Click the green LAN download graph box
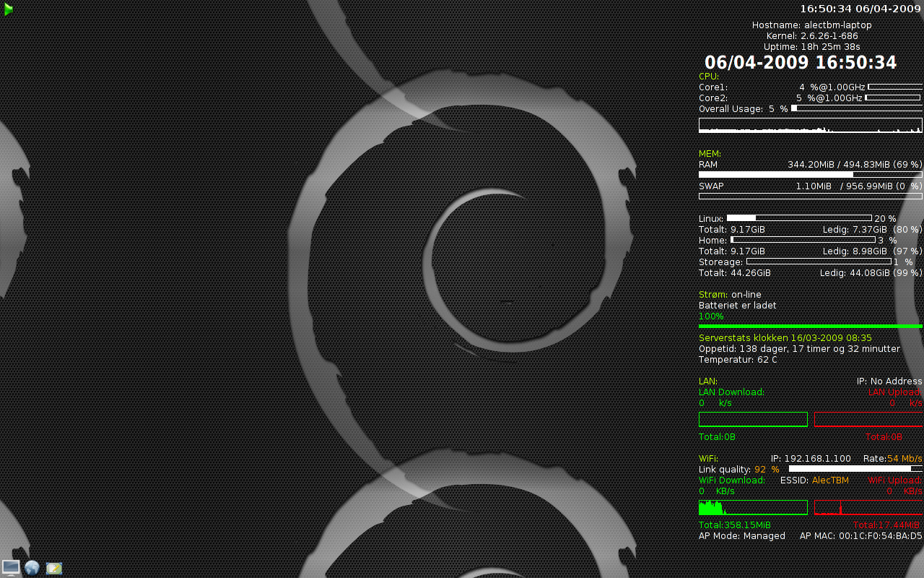924x578 pixels. [753, 419]
